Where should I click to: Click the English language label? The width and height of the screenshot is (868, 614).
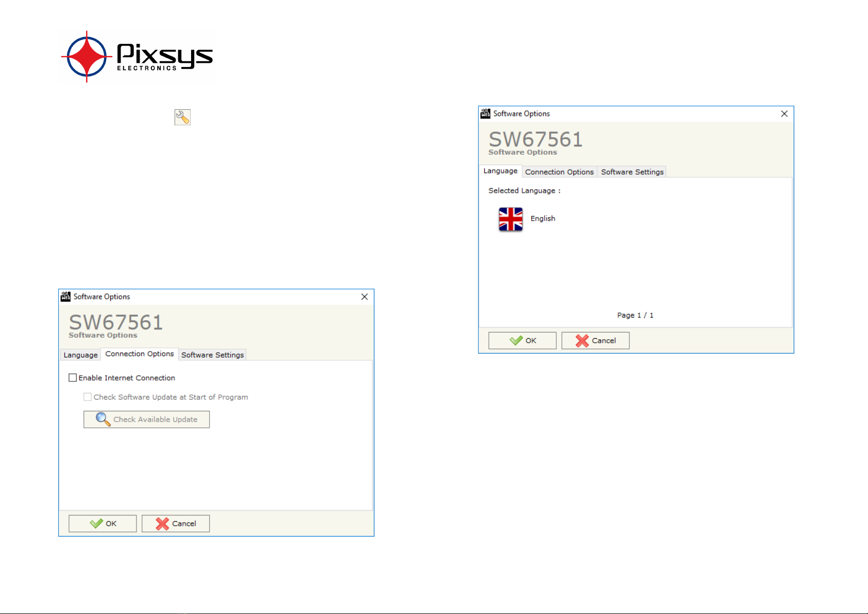pyautogui.click(x=543, y=219)
